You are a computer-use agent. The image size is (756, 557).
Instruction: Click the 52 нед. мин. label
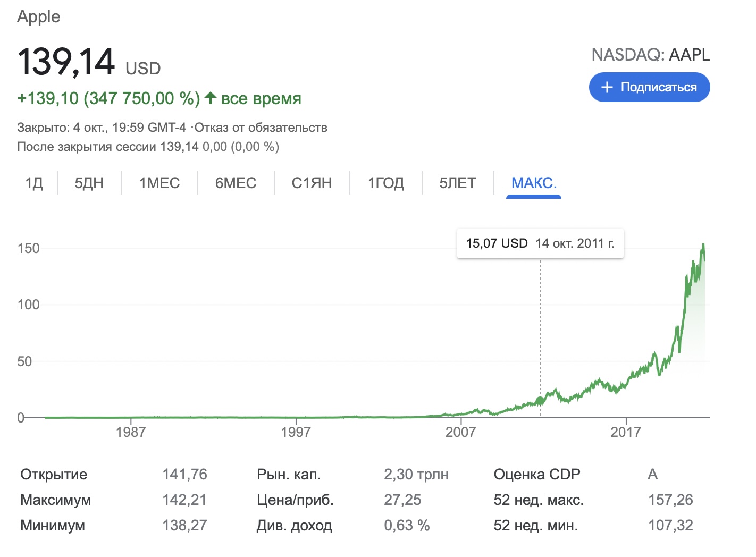click(x=536, y=525)
